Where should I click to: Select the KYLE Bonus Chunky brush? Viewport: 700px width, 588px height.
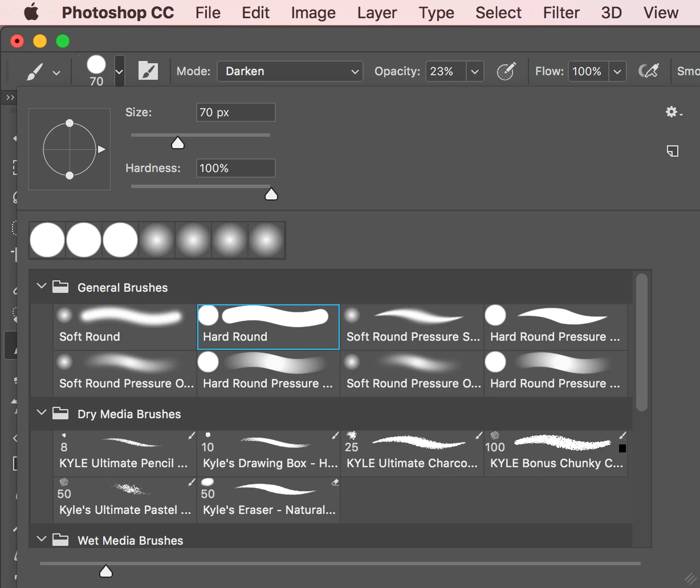(556, 453)
